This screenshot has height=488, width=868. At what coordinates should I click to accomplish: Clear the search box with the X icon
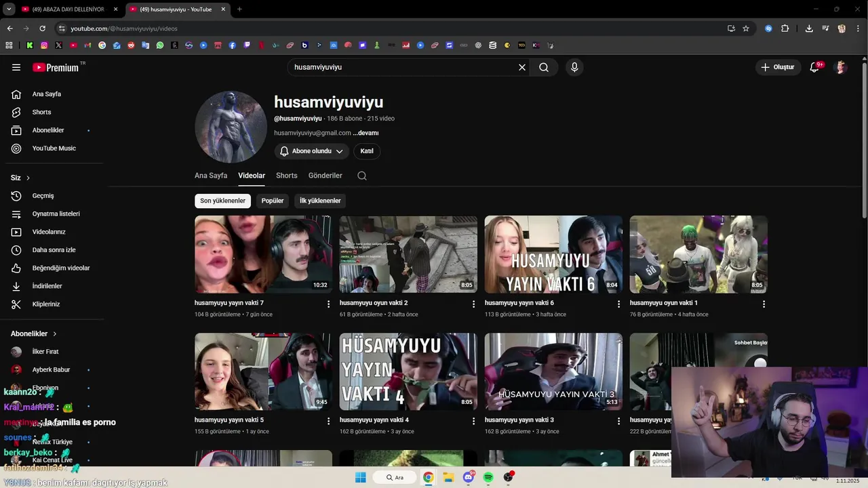[x=522, y=67]
